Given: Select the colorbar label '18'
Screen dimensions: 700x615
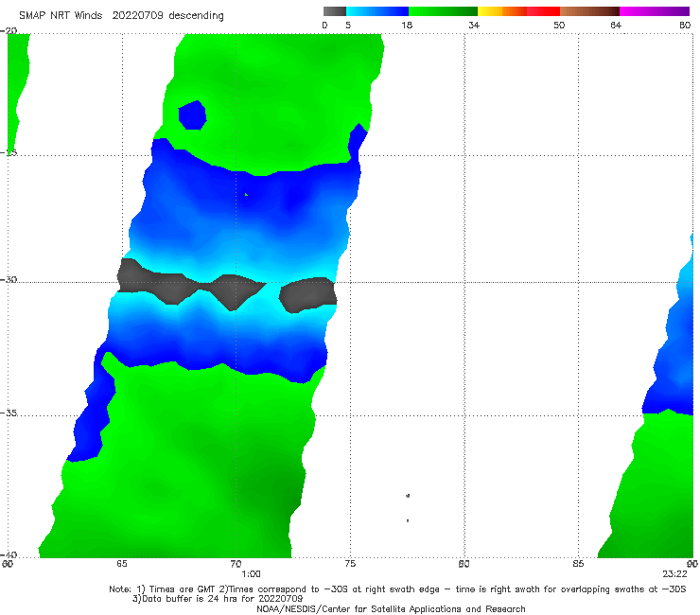Looking at the screenshot, I should click(407, 25).
